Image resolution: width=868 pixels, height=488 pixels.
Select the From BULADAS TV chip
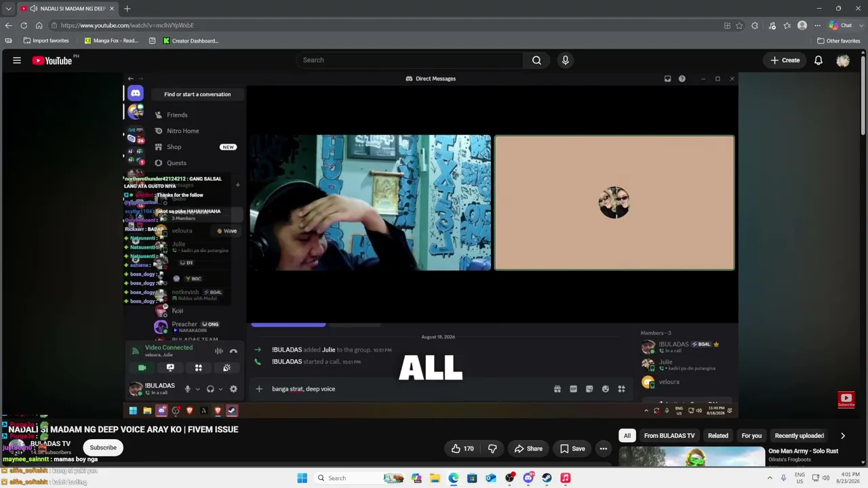669,436
